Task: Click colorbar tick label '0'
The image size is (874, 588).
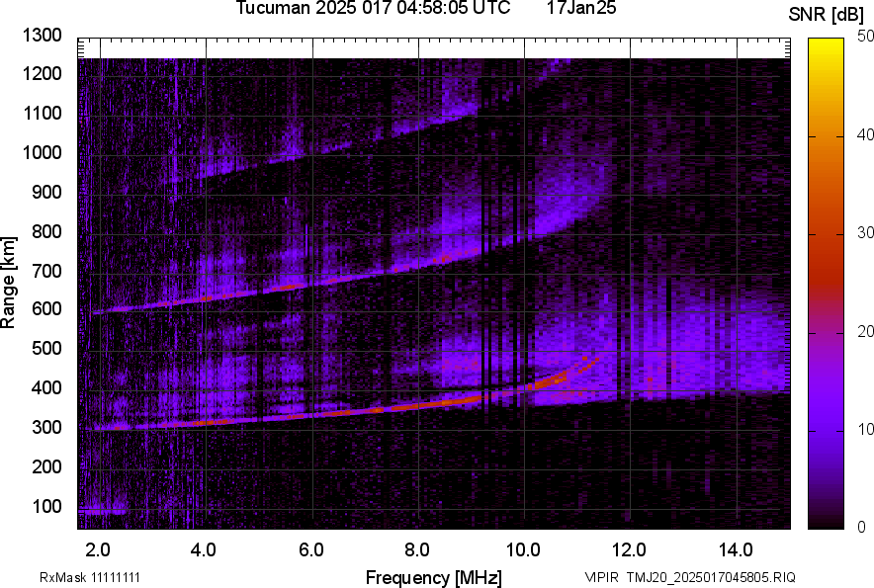Action: tap(862, 527)
